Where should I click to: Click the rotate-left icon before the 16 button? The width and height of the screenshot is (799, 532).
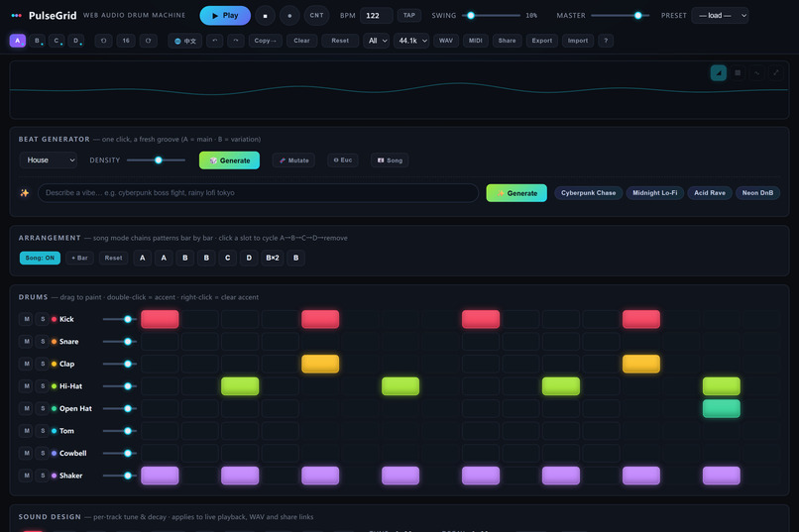point(103,41)
